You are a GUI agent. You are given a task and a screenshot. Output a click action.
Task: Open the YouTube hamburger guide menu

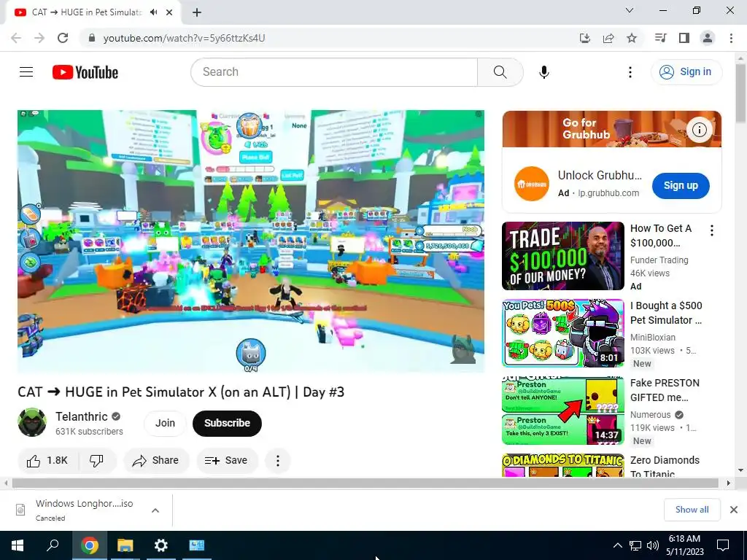[26, 72]
